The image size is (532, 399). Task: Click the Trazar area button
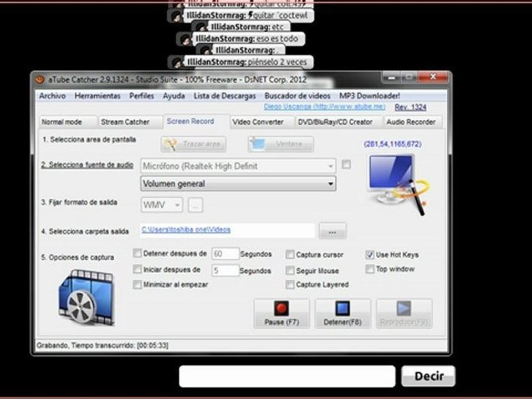click(193, 144)
